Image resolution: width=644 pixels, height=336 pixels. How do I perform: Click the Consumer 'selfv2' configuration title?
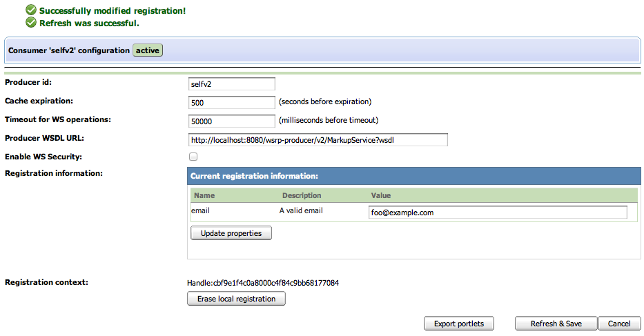click(68, 50)
